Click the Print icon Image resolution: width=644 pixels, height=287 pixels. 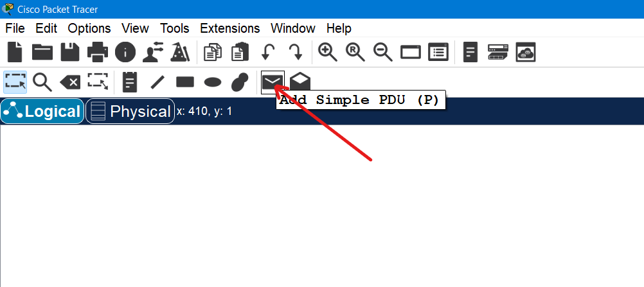coord(98,52)
